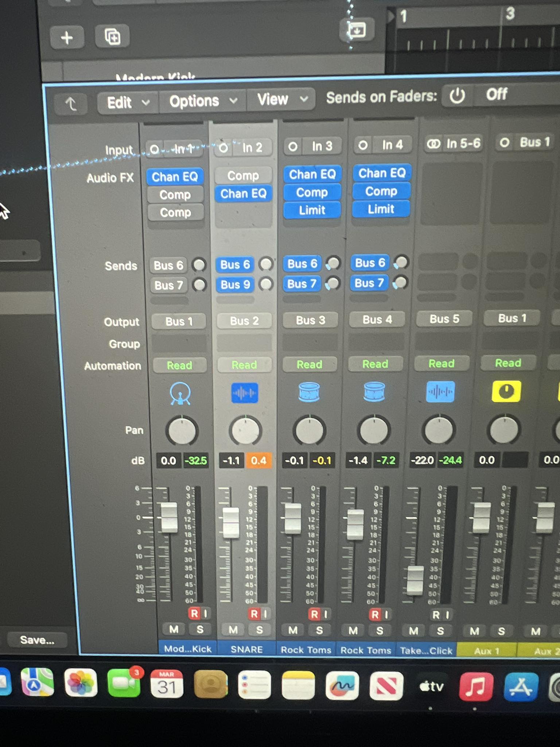Open the Music app in the Dock

coord(476,686)
